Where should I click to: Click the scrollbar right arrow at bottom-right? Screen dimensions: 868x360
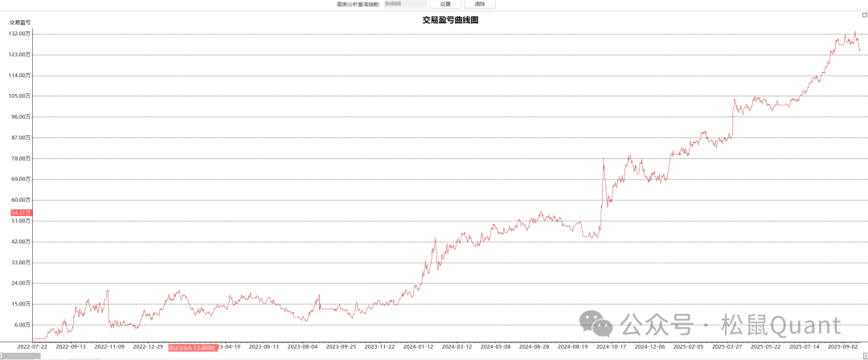[864, 355]
